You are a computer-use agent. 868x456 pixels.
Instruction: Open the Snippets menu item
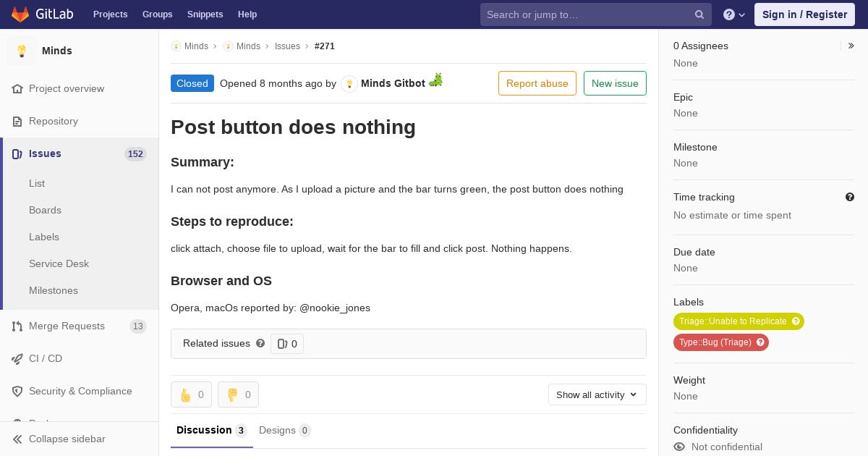click(205, 14)
